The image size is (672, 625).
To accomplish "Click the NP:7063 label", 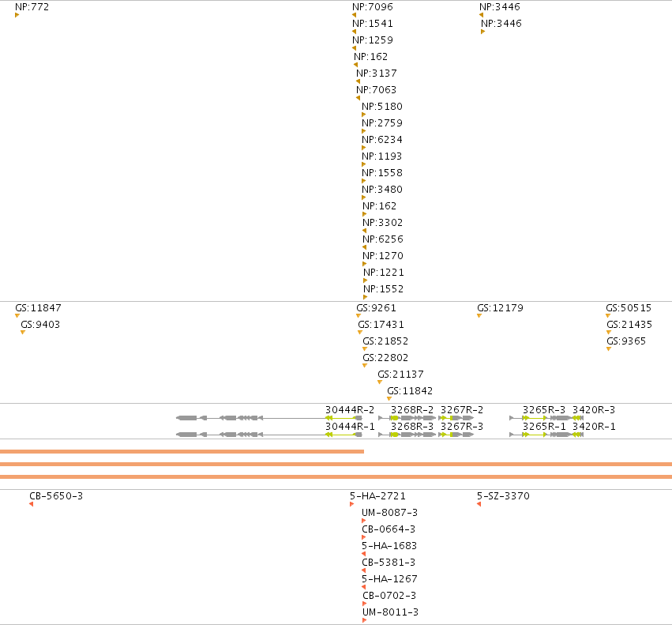I will tap(377, 89).
